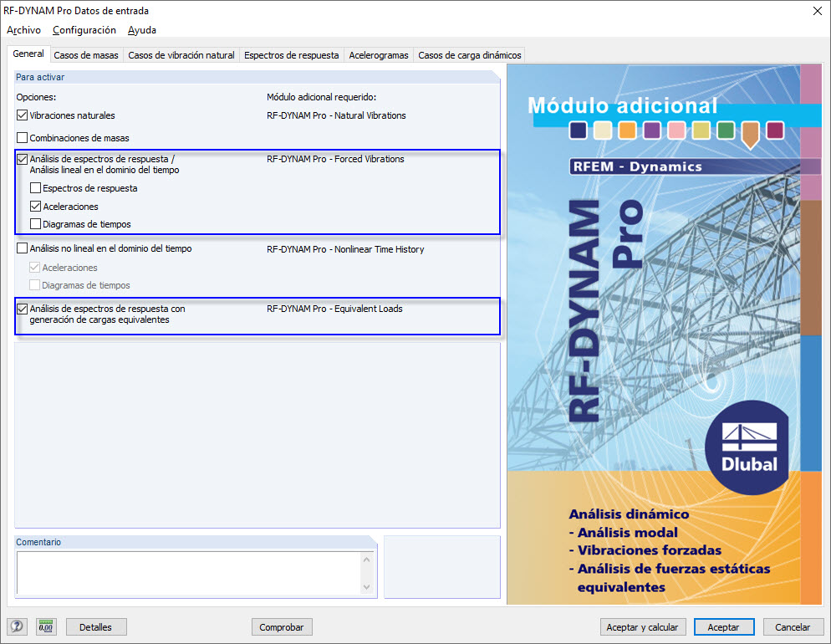Disable Vibraciones naturales option
This screenshot has width=831, height=644.
pos(22,115)
